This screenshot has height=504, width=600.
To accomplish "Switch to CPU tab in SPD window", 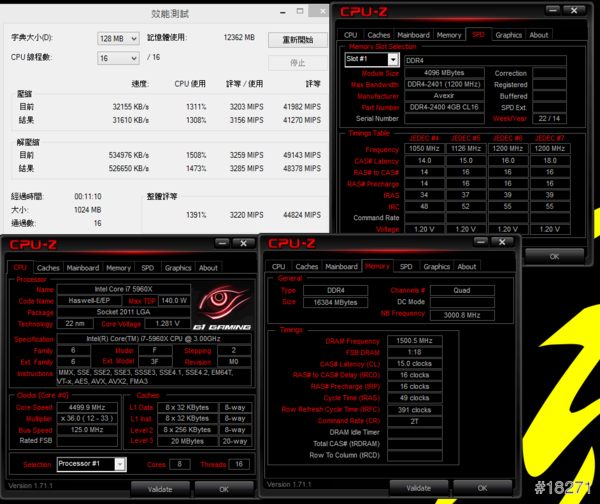I will pyautogui.click(x=351, y=35).
